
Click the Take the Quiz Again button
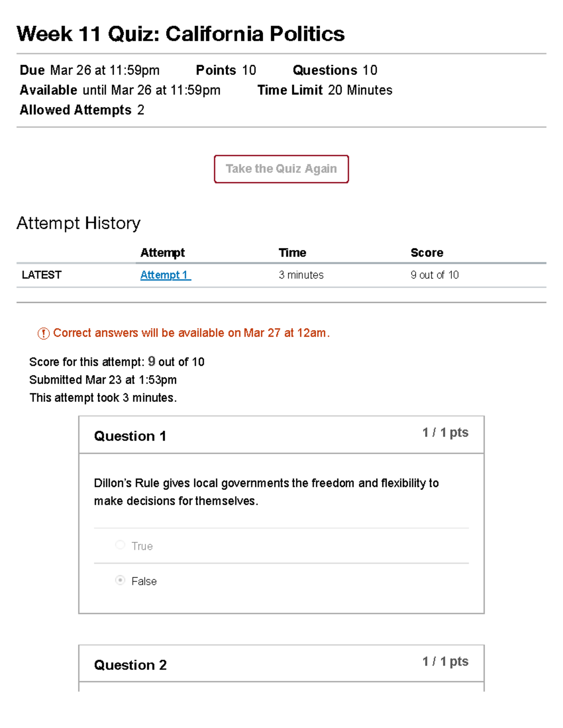tap(281, 169)
